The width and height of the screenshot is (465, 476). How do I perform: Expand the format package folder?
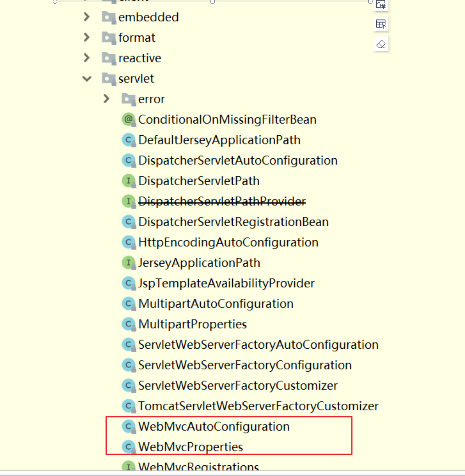click(86, 38)
